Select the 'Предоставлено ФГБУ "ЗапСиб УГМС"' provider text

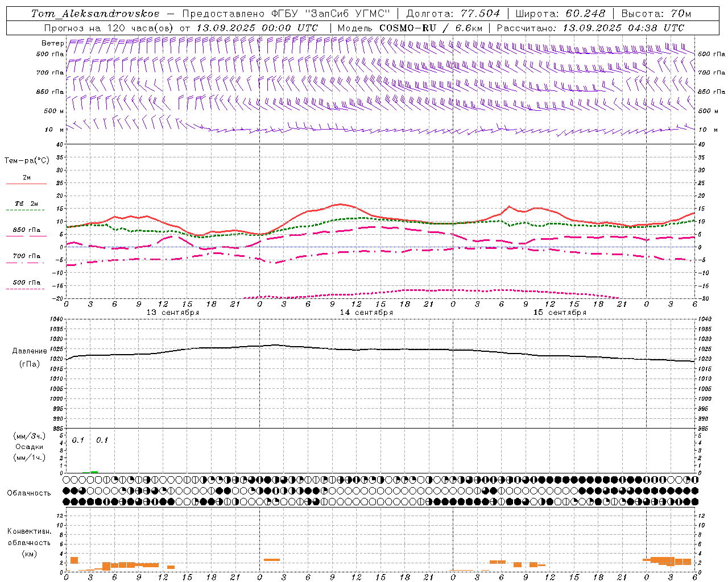click(x=286, y=14)
